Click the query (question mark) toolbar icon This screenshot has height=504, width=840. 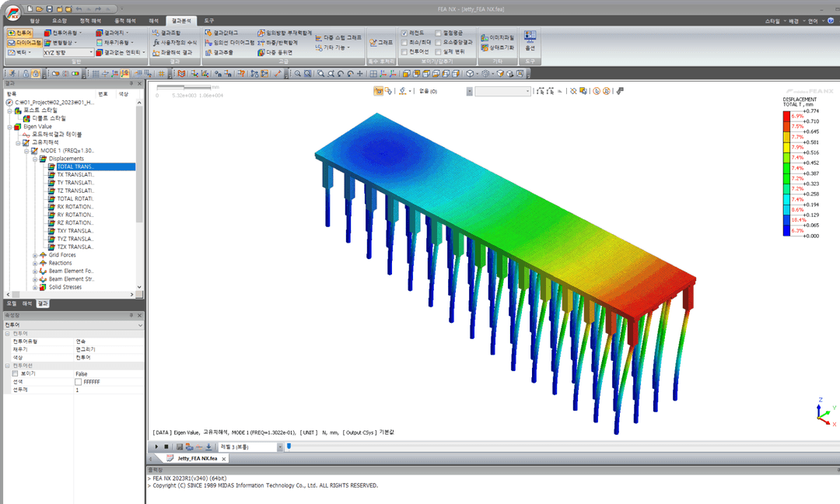click(242, 73)
